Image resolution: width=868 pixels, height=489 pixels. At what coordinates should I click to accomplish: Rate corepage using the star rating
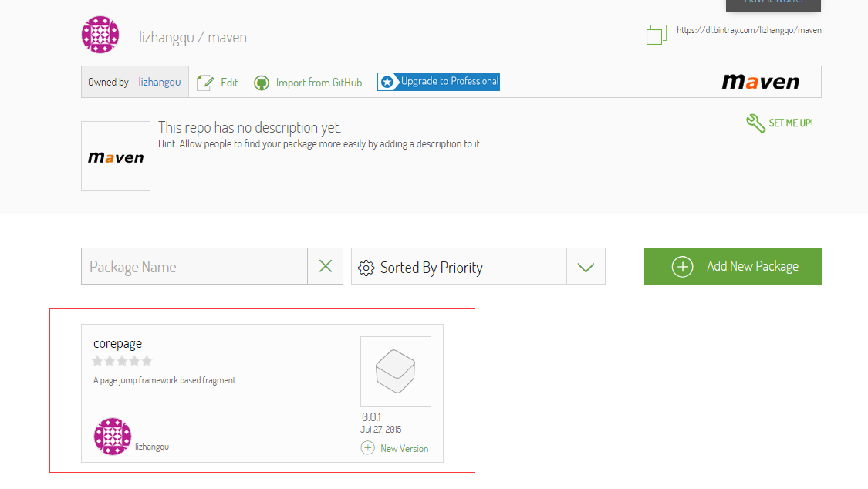(122, 361)
